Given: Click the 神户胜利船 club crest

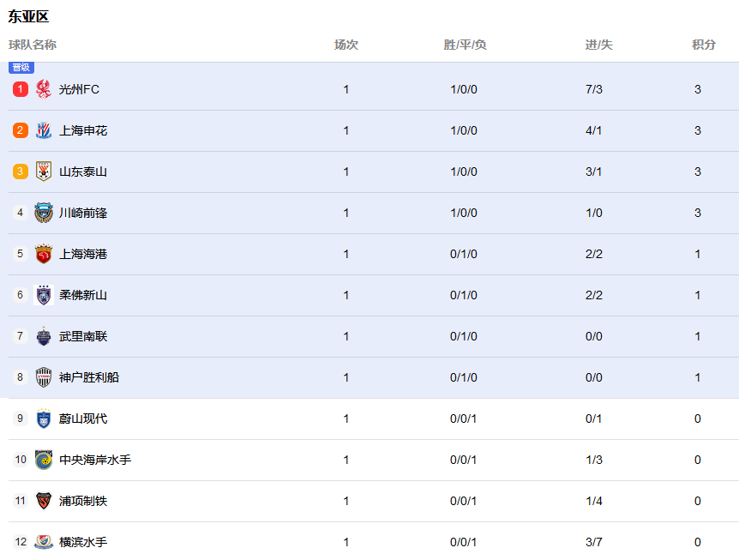Looking at the screenshot, I should (44, 377).
